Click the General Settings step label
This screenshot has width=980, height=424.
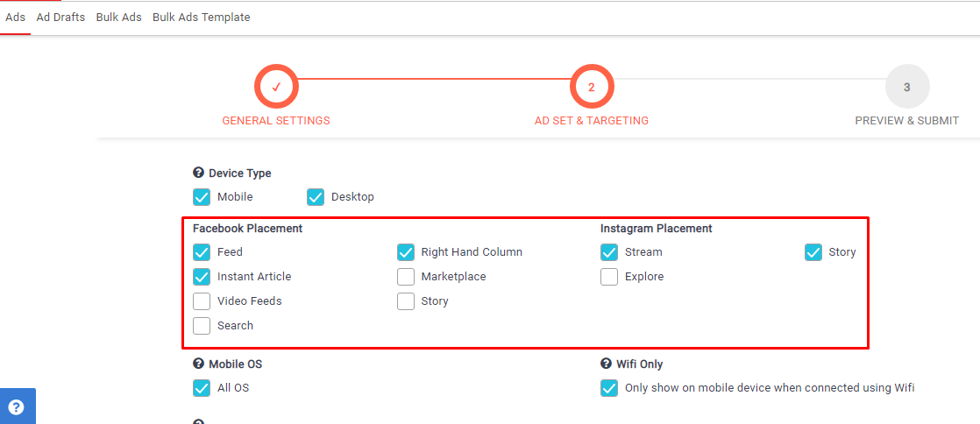click(276, 121)
